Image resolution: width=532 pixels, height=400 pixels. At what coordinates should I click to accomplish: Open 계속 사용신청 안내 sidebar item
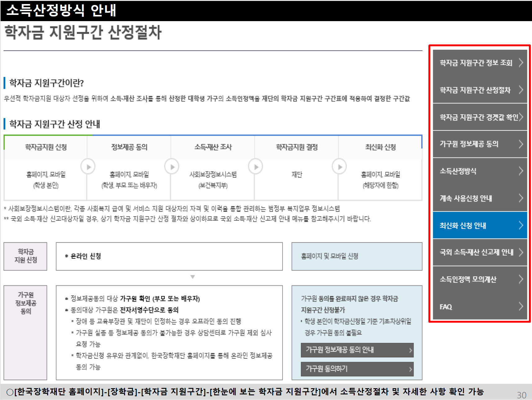[480, 198]
